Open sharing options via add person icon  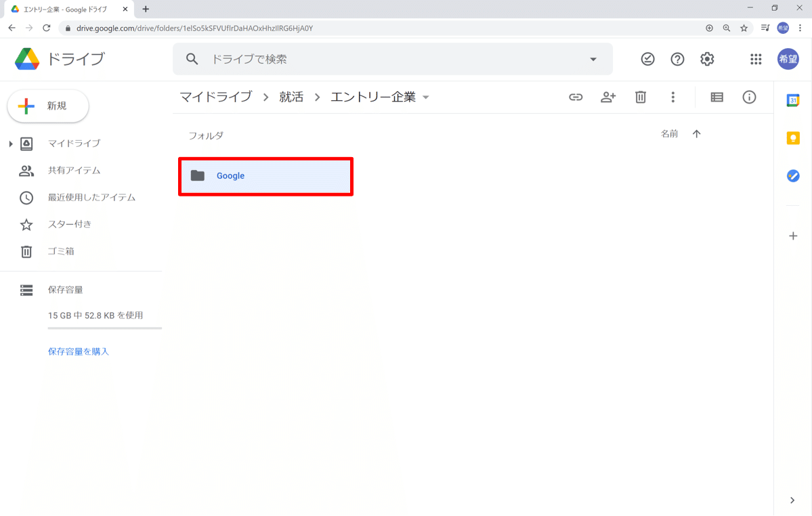tap(608, 97)
